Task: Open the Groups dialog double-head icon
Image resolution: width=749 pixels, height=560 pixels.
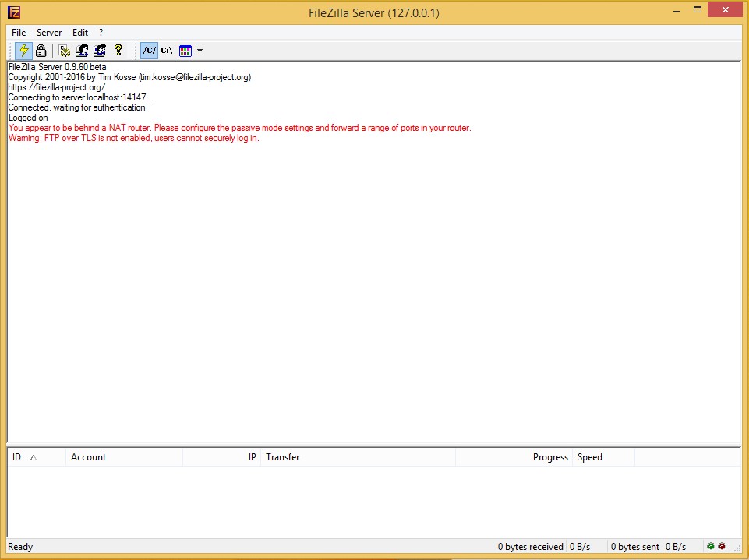Action: 100,50
